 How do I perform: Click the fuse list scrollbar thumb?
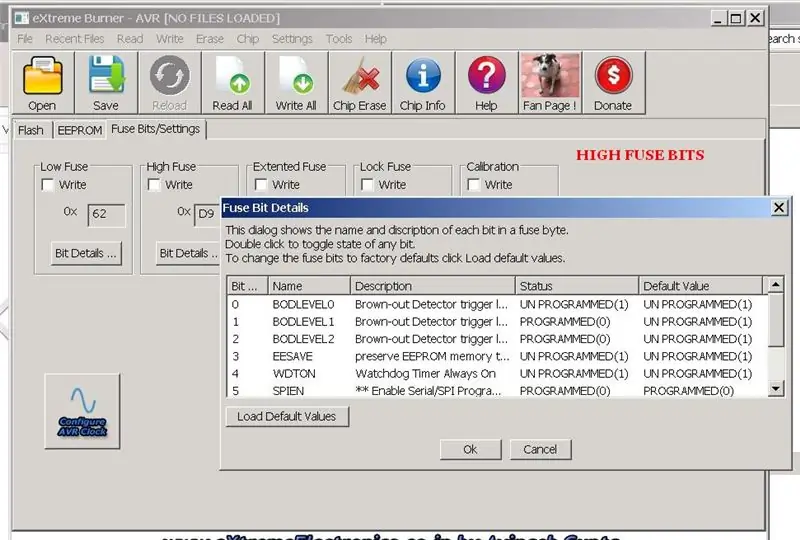776,320
